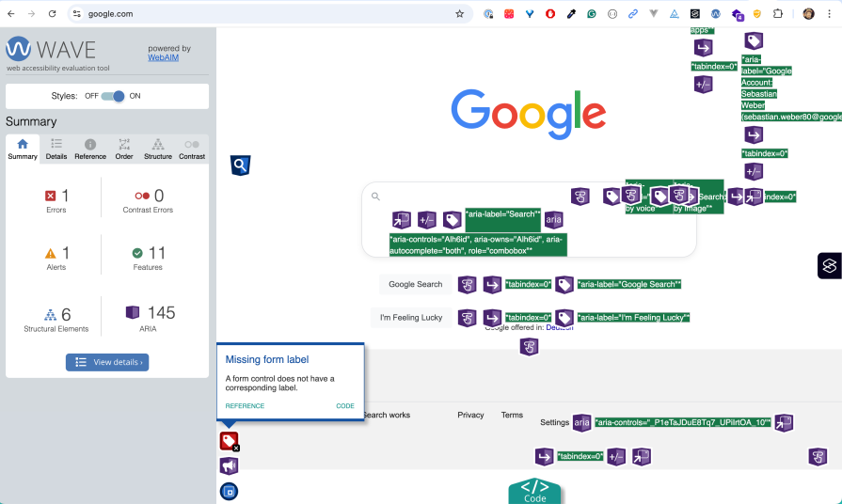Open the Chrome three-dot menu
The width and height of the screenshot is (842, 504).
[x=829, y=14]
